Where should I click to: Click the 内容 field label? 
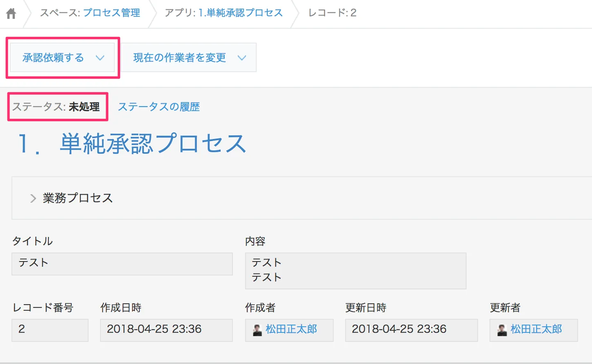point(255,241)
